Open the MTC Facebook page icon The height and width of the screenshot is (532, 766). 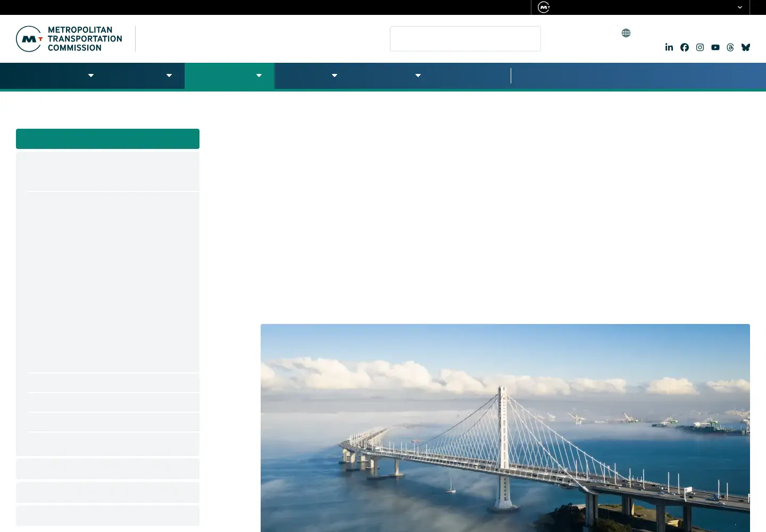tap(685, 47)
